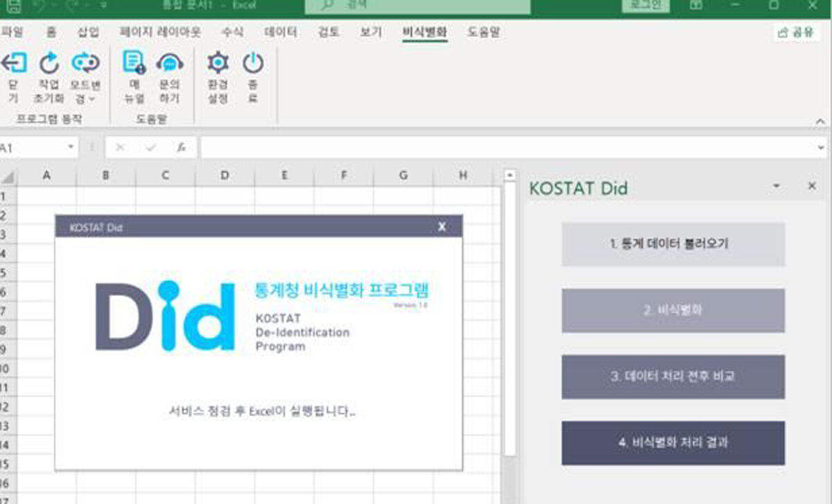Click the formula bar confirm checkmark icon
832x504 pixels.
(151, 148)
